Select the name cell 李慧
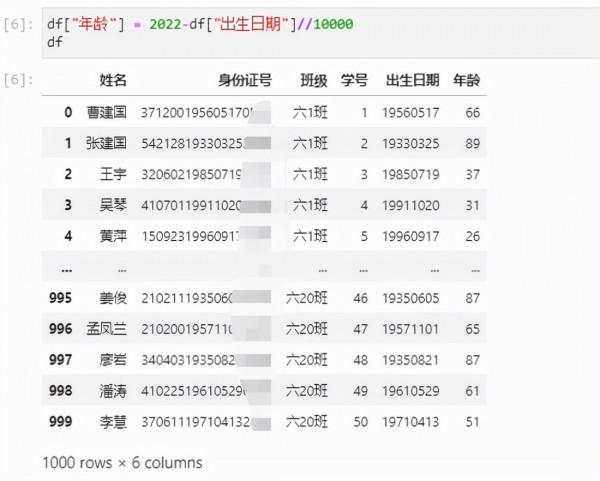The height and width of the screenshot is (481, 600). (x=113, y=422)
